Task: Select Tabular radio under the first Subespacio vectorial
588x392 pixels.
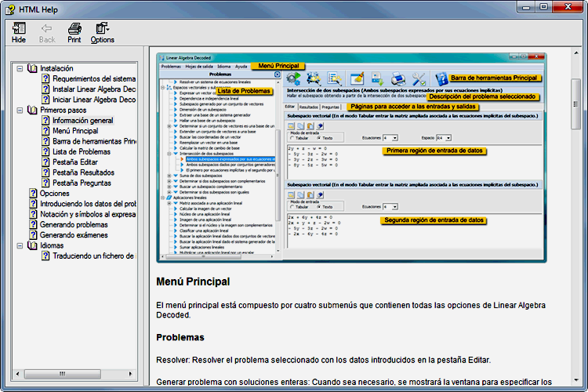Action: [x=292, y=138]
